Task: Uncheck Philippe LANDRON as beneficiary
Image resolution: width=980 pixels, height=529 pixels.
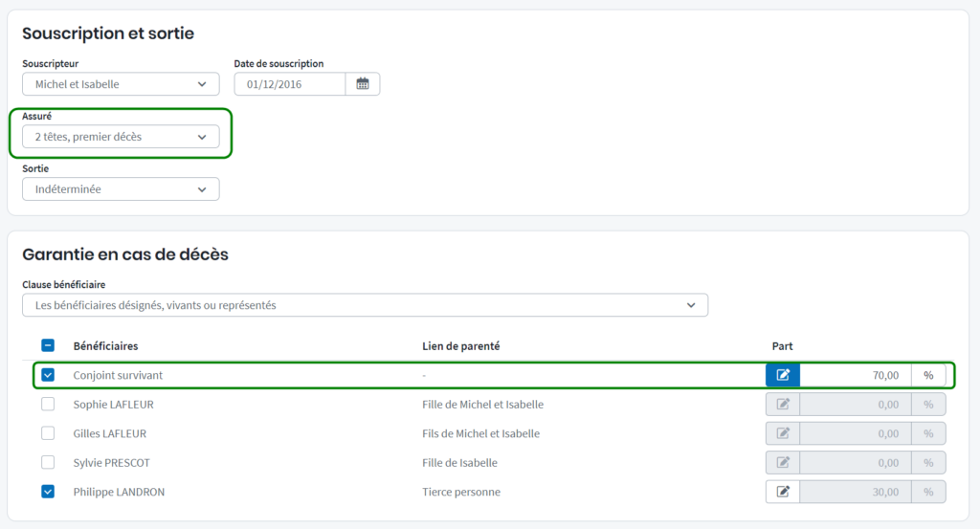Action: tap(48, 492)
